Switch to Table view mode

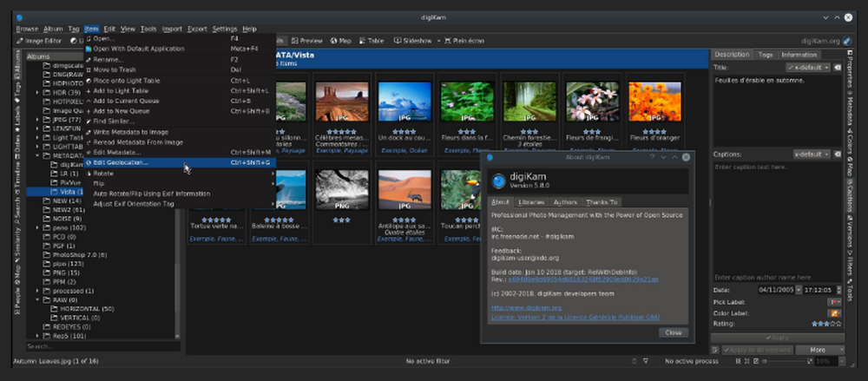click(372, 41)
